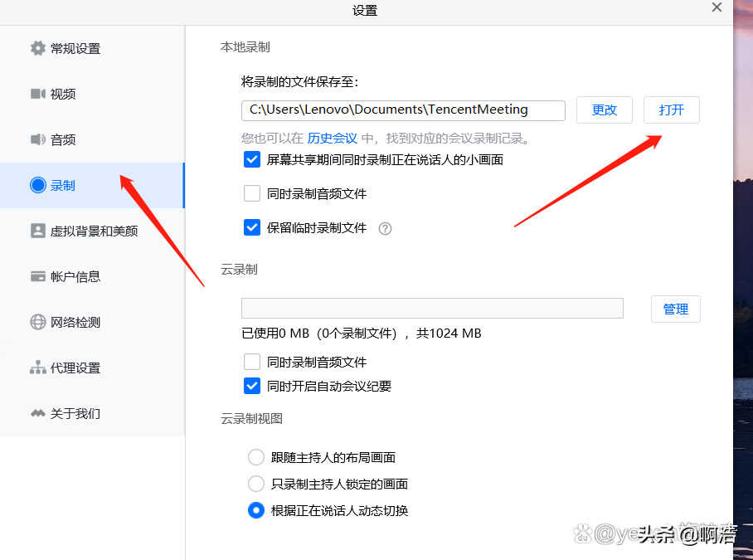
Task: Click the network icon for 代理设置
Action: click(37, 368)
